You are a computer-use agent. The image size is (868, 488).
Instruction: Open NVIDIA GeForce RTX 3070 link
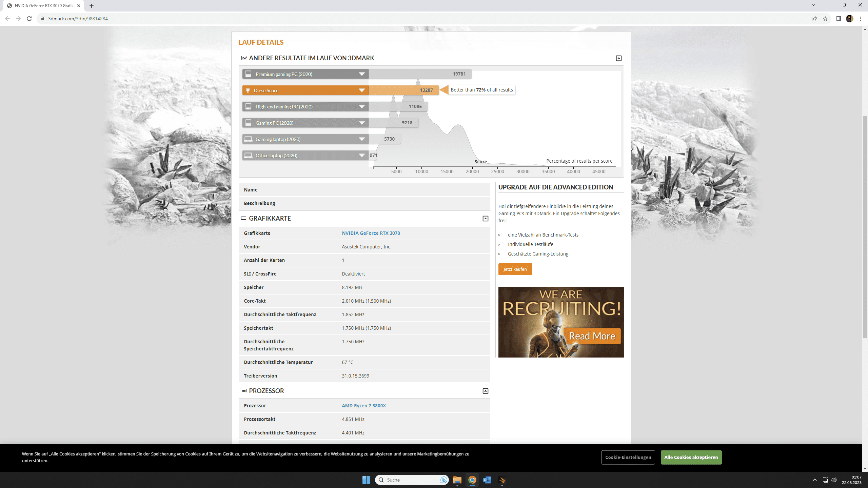pos(371,233)
